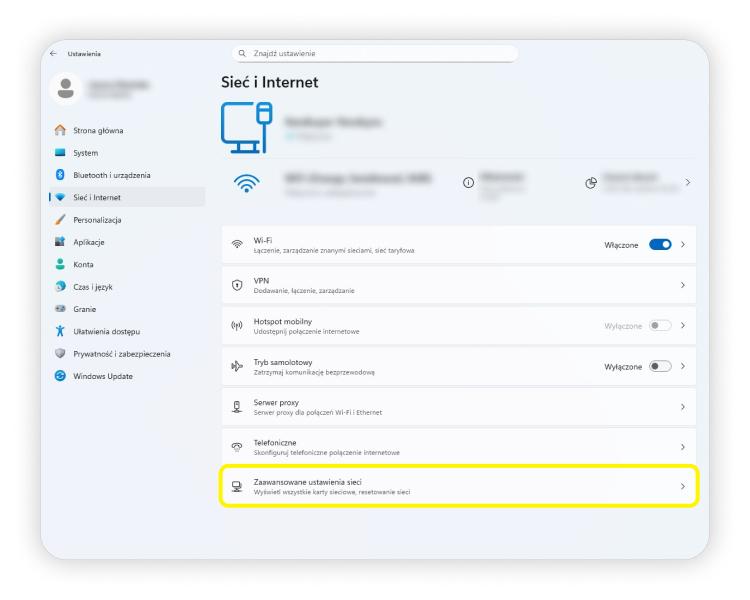
Task: Click the large Wi-Fi signal icon
Action: (x=246, y=183)
